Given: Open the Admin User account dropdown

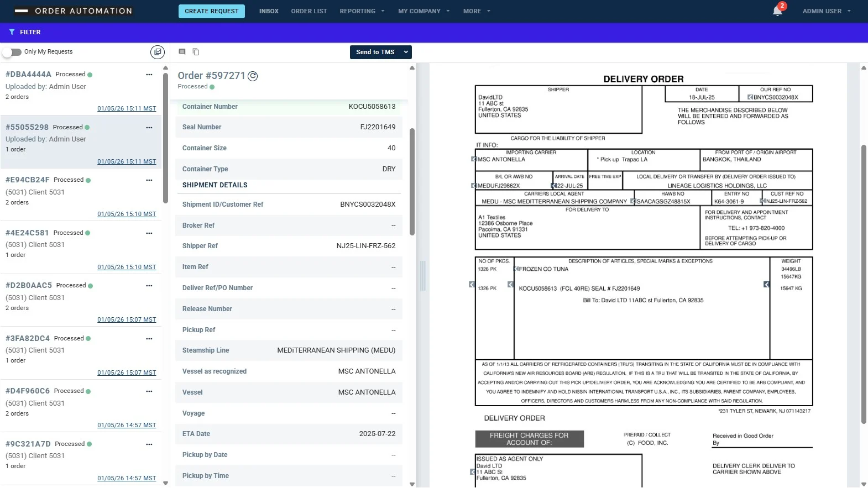Looking at the screenshot, I should (827, 11).
